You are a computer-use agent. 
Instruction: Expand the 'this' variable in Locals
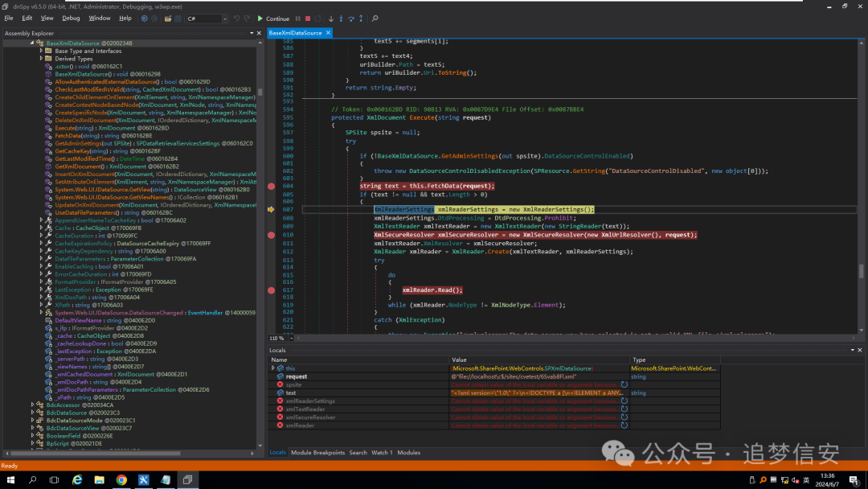273,368
